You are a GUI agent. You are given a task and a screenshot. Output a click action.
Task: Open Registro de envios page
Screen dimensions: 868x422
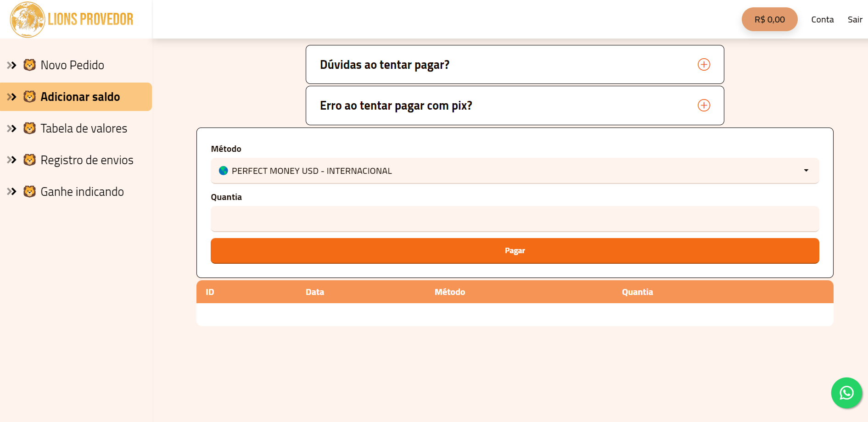87,160
